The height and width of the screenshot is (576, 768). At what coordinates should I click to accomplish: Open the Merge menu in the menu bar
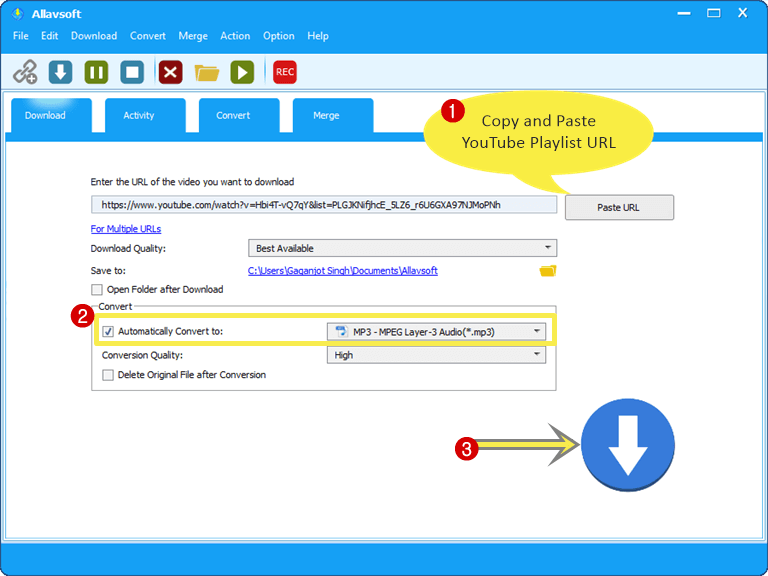click(193, 36)
